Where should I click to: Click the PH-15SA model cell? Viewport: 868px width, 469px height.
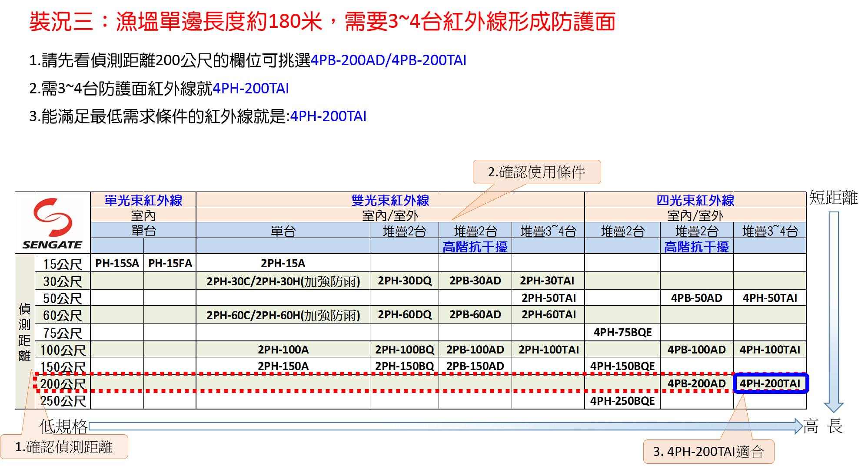tap(117, 263)
